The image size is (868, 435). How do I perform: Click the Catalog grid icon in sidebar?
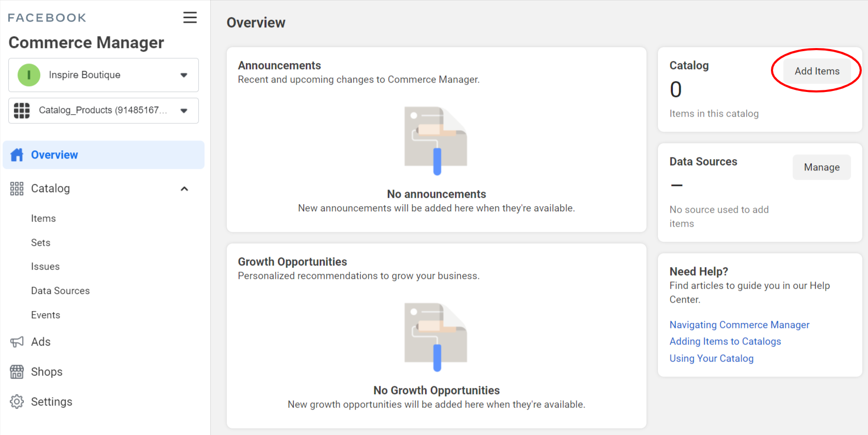coord(17,189)
